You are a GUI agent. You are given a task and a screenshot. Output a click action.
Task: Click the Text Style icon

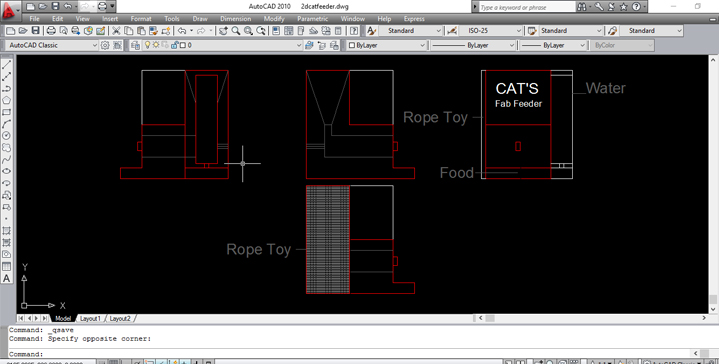pos(371,31)
